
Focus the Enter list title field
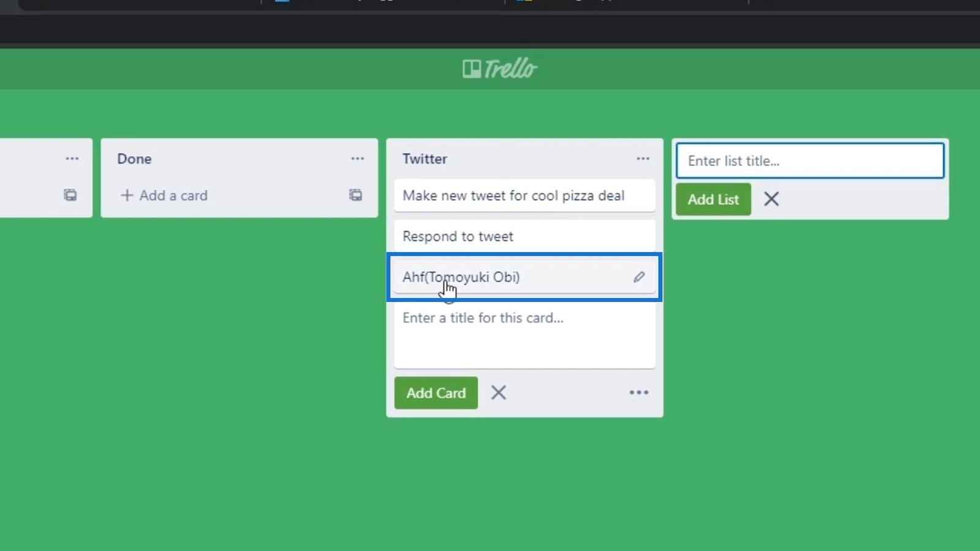pos(810,160)
